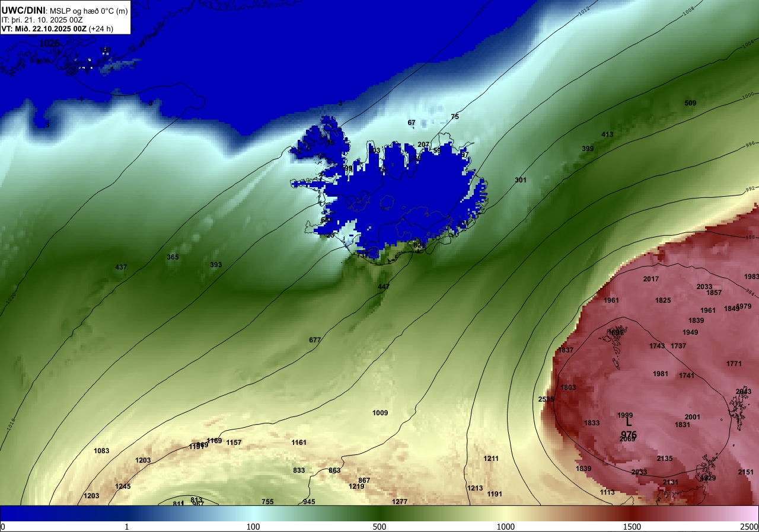Click the 1219 freezing-level value
The height and width of the screenshot is (532, 759).
(x=356, y=486)
